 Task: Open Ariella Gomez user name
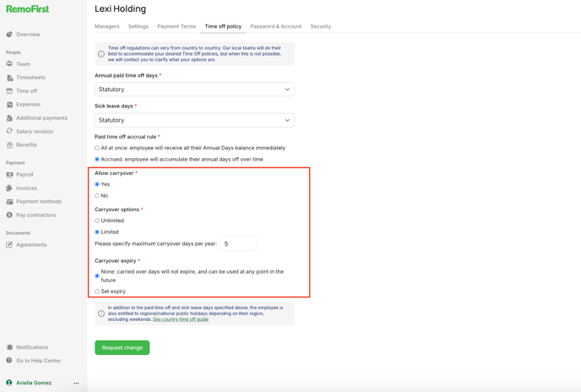point(34,383)
